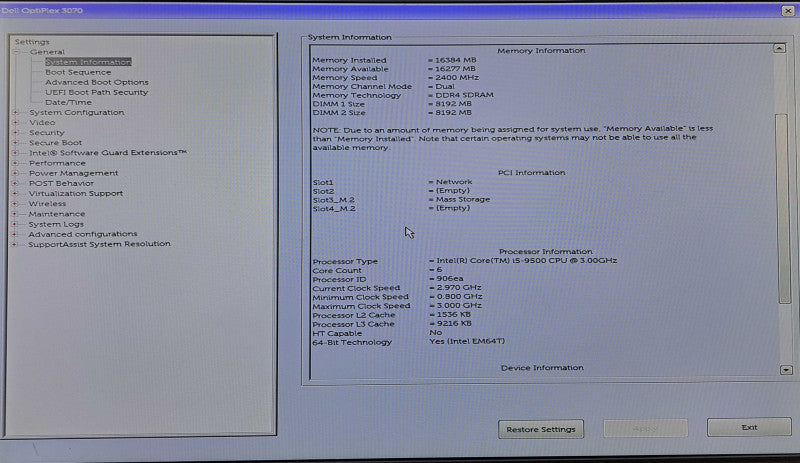Expand the Video settings node
800x463 pixels.
[x=15, y=123]
